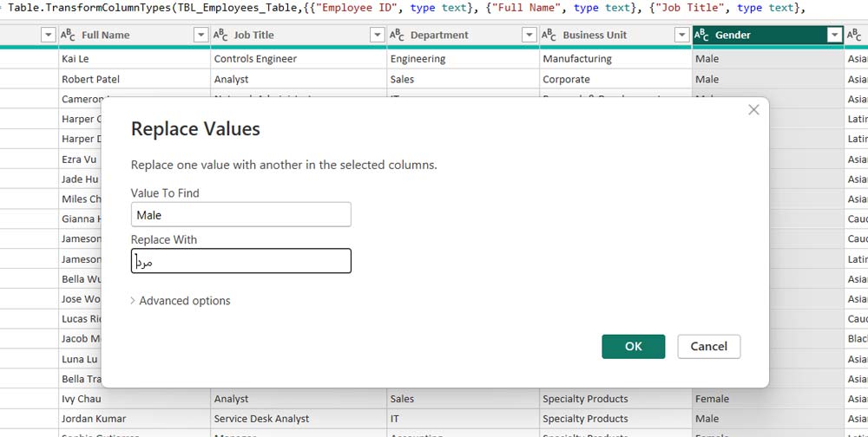The height and width of the screenshot is (437, 868).
Task: Click the Value To Find input field
Action: pyautogui.click(x=240, y=215)
